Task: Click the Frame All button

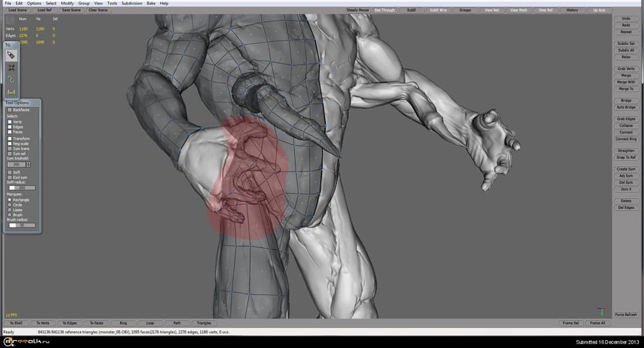Action: pos(597,323)
